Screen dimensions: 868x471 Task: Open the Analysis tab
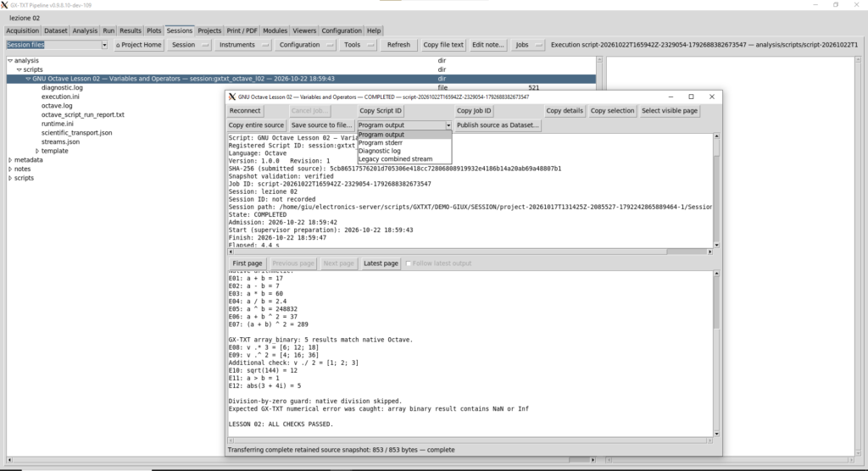click(x=85, y=31)
